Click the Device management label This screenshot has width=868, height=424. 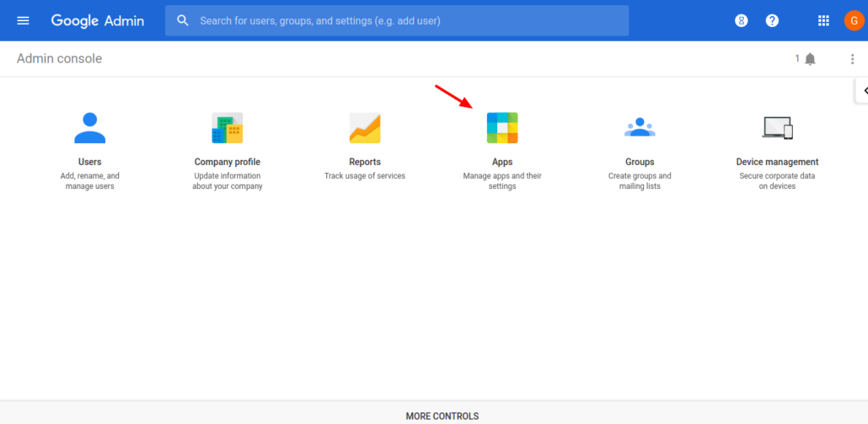click(777, 162)
